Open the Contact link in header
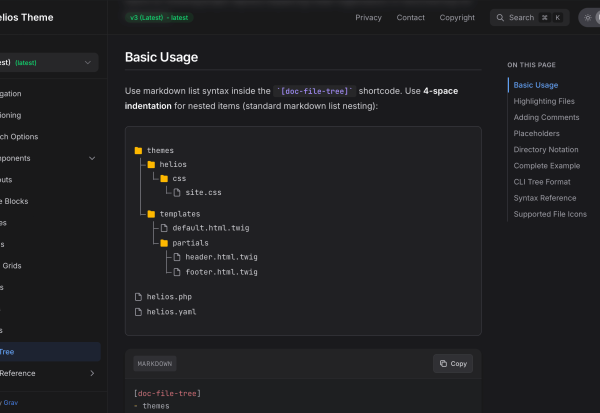600x413 pixels. coord(410,18)
